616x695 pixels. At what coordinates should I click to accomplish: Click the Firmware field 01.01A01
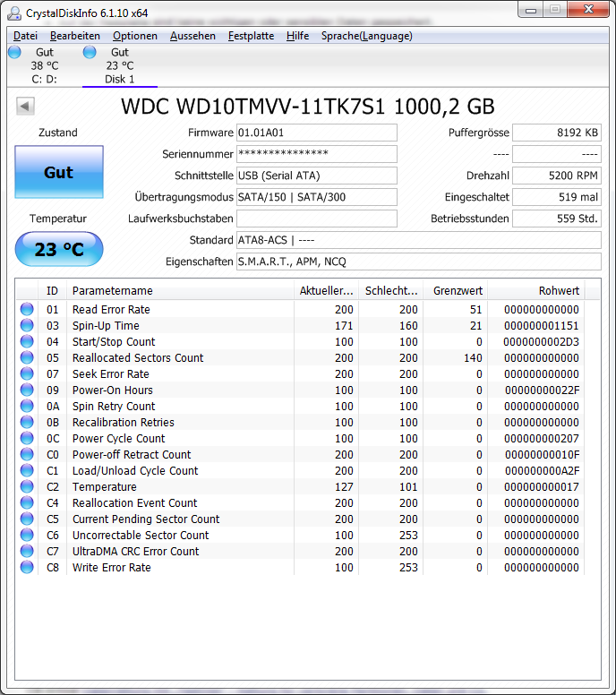click(316, 133)
